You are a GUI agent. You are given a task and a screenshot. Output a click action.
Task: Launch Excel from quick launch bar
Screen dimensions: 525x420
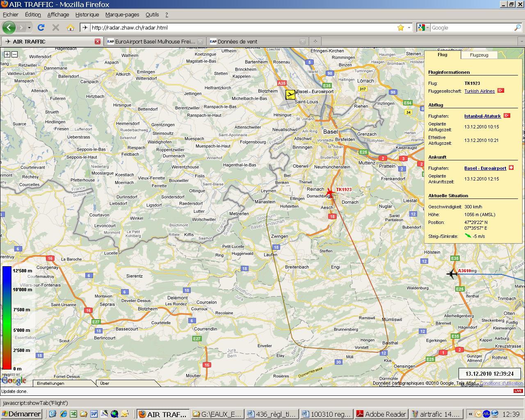click(x=73, y=414)
